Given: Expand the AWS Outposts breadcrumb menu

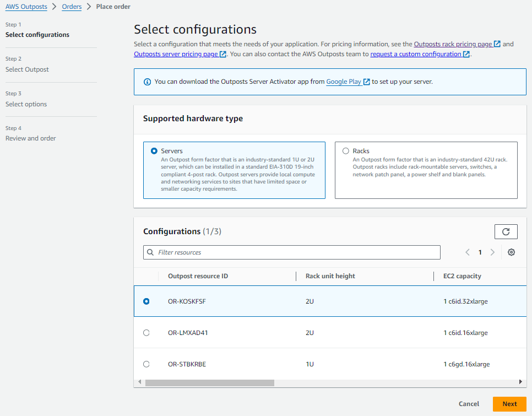Looking at the screenshot, I should [x=26, y=6].
